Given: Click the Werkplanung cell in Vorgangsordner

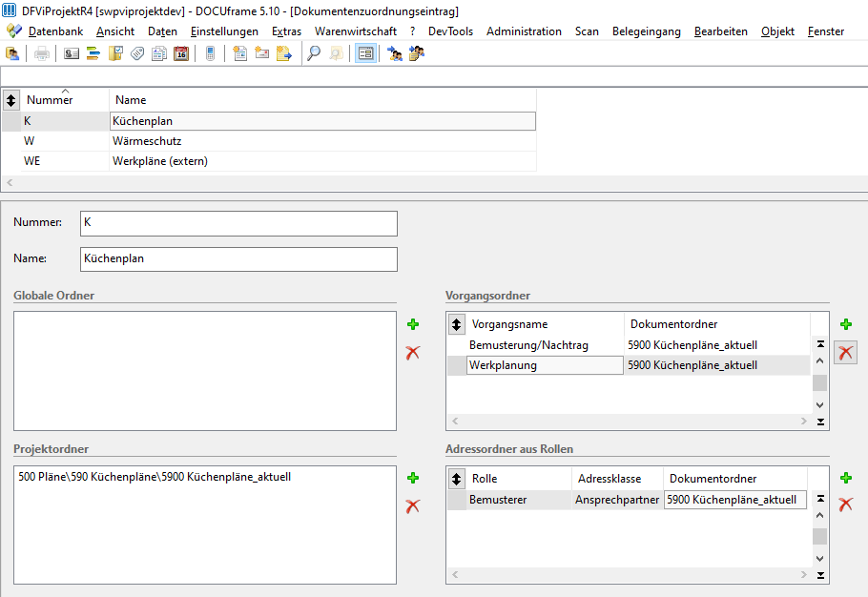Looking at the screenshot, I should pyautogui.click(x=546, y=365).
